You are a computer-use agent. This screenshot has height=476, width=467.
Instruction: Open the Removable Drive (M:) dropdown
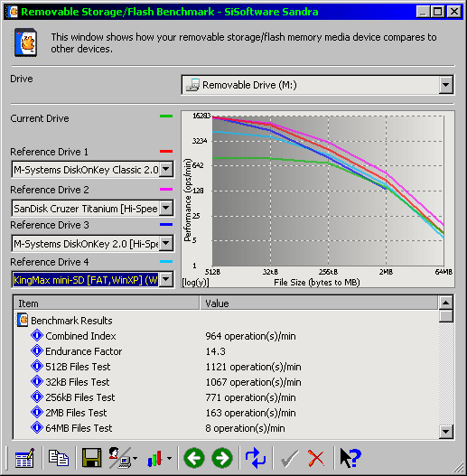[x=445, y=85]
